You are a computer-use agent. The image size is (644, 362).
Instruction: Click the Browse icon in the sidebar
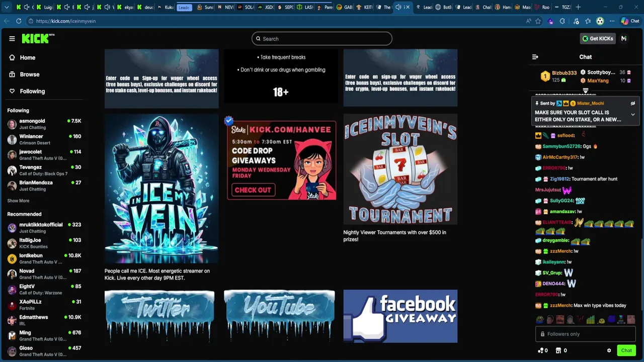(12, 74)
